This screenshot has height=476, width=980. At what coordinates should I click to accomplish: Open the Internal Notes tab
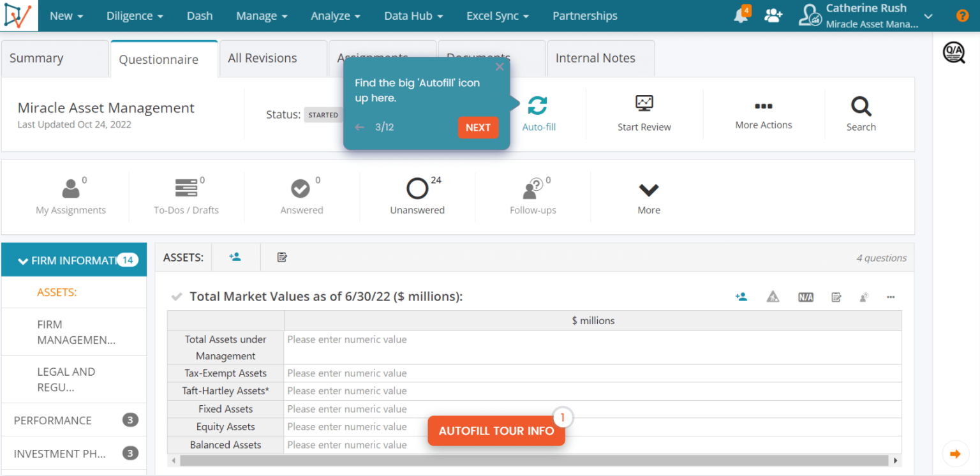coord(595,58)
